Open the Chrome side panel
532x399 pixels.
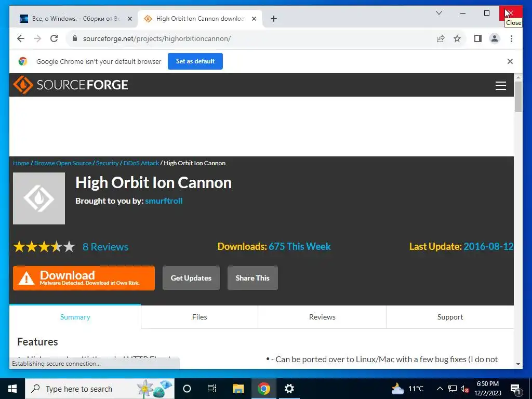pyautogui.click(x=478, y=38)
